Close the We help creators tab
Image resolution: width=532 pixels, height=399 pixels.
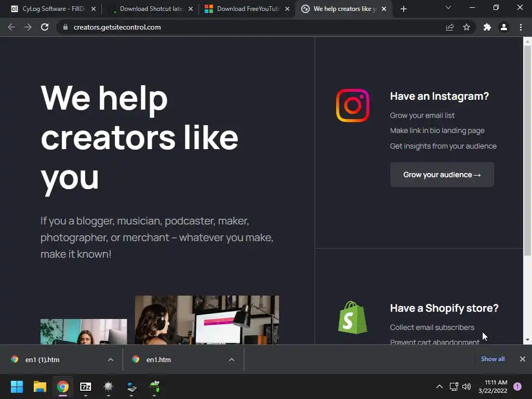(x=384, y=9)
